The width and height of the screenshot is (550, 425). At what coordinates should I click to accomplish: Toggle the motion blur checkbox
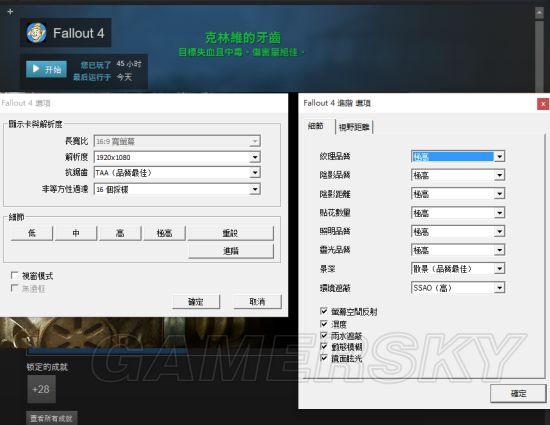[324, 346]
